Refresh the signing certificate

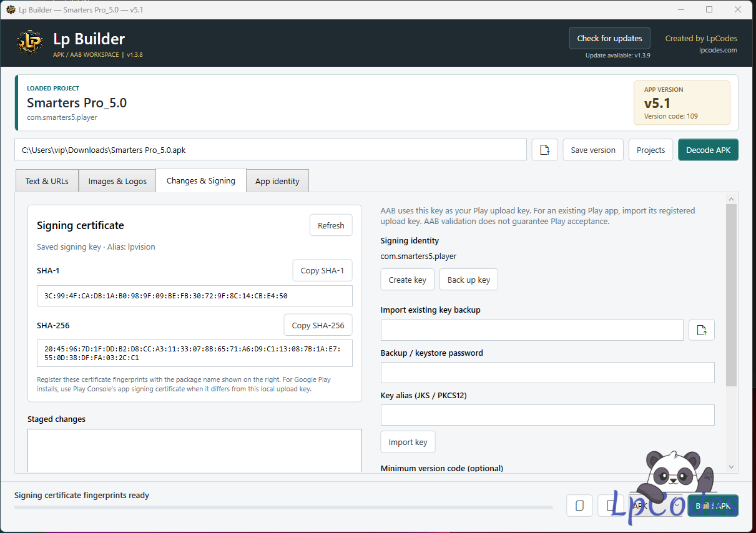(331, 225)
